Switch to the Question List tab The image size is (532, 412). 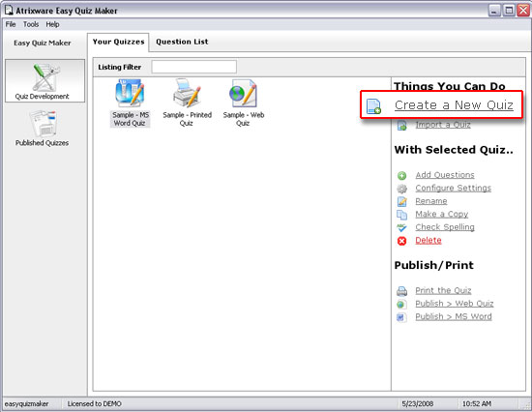pyautogui.click(x=182, y=42)
